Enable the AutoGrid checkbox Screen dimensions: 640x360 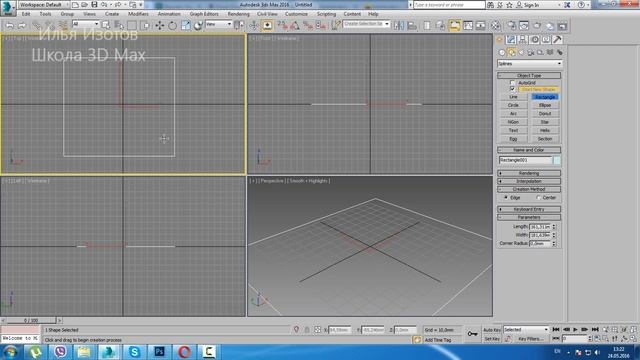pyautogui.click(x=512, y=82)
